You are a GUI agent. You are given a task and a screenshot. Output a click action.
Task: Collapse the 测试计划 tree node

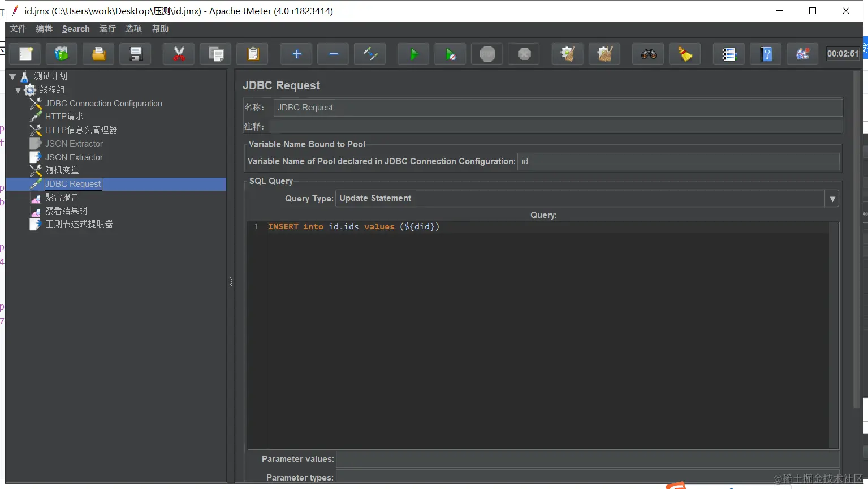coord(12,76)
